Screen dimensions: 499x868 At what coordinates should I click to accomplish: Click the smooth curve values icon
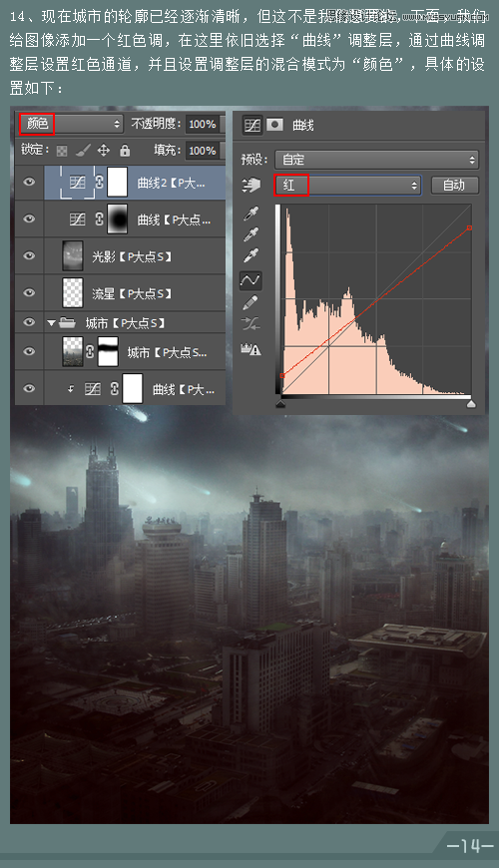(250, 324)
